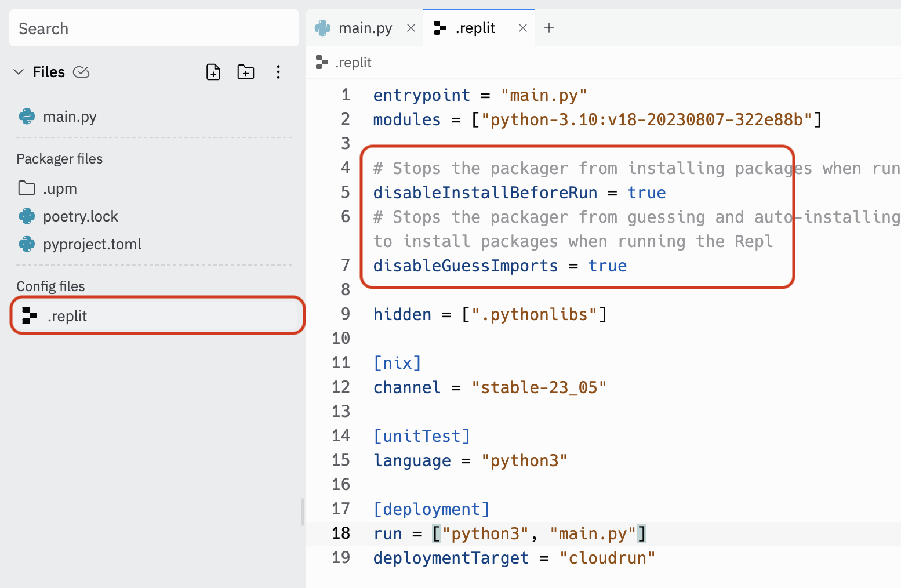
Task: Click the Python icon beside pyproject.toml
Action: click(x=27, y=244)
